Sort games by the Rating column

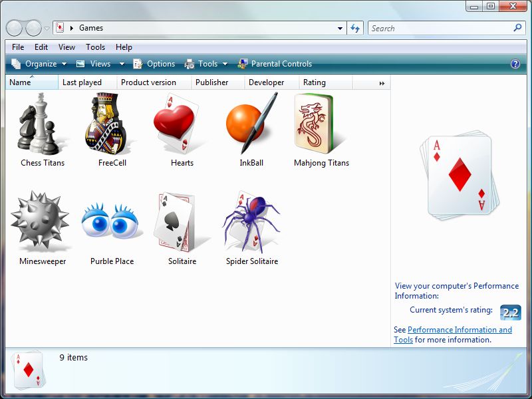coord(313,82)
